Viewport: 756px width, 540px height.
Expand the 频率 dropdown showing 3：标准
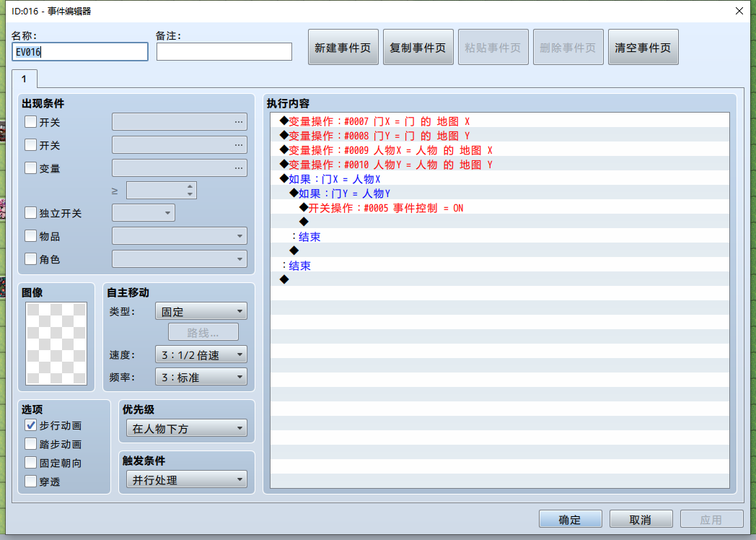pyautogui.click(x=201, y=377)
